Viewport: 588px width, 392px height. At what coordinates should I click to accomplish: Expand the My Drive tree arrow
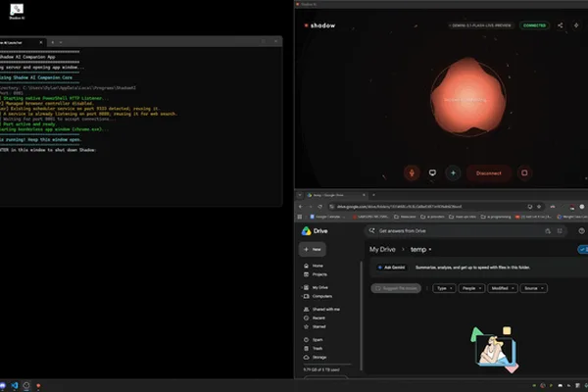301,288
